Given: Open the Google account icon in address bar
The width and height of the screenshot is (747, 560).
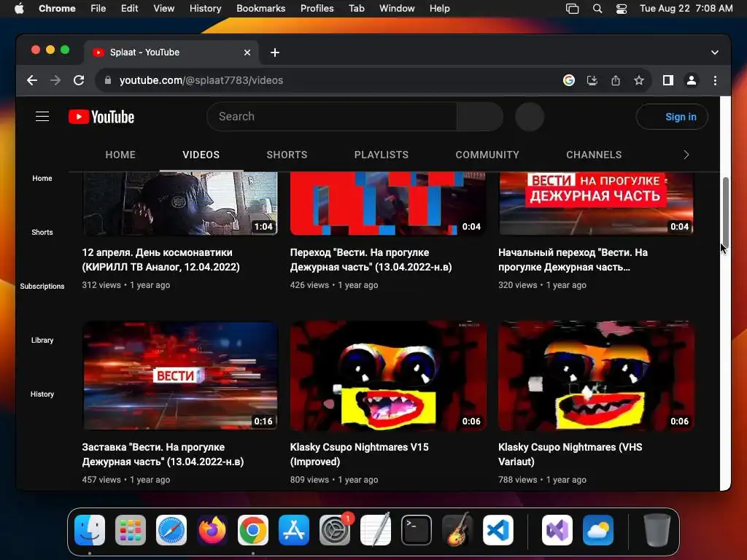Looking at the screenshot, I should pyautogui.click(x=568, y=80).
